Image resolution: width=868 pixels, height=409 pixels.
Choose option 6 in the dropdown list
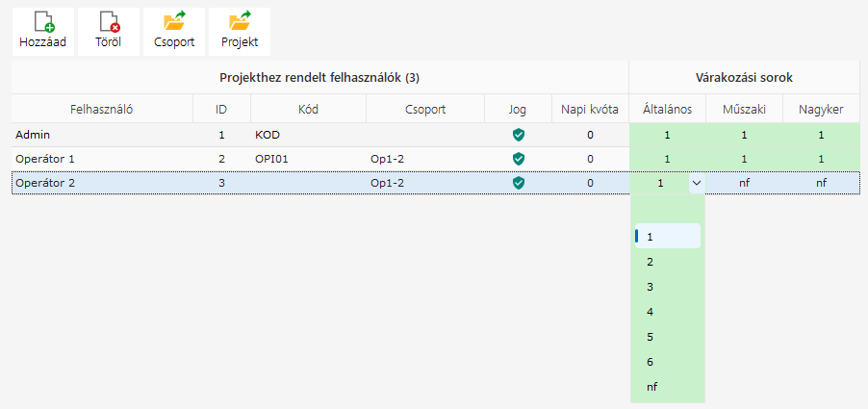651,362
